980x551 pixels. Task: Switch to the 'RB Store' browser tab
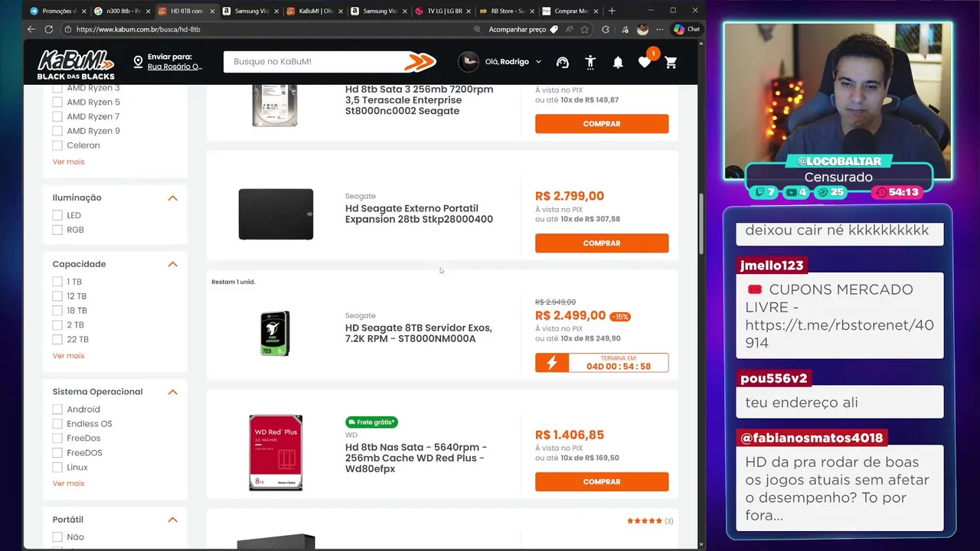(x=506, y=11)
